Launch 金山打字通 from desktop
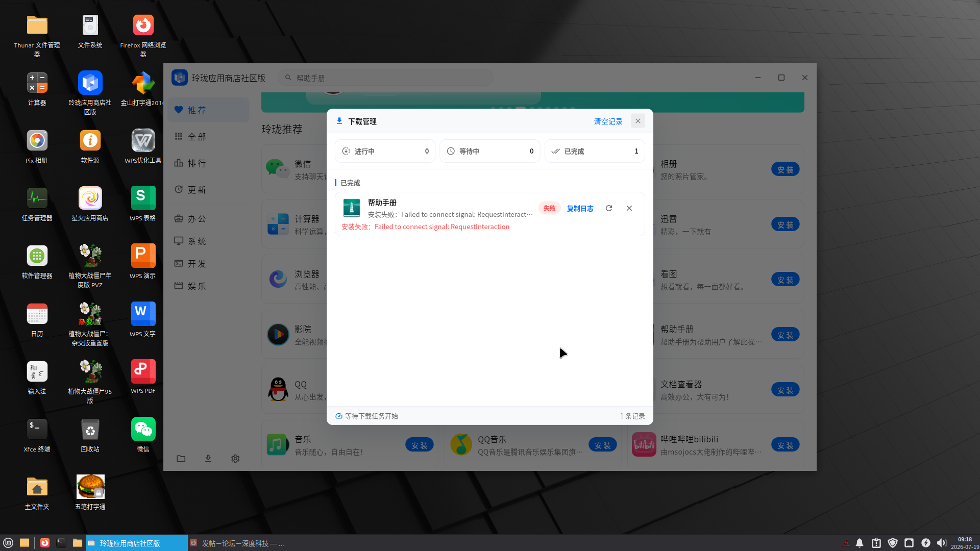980x551 pixels. click(143, 89)
